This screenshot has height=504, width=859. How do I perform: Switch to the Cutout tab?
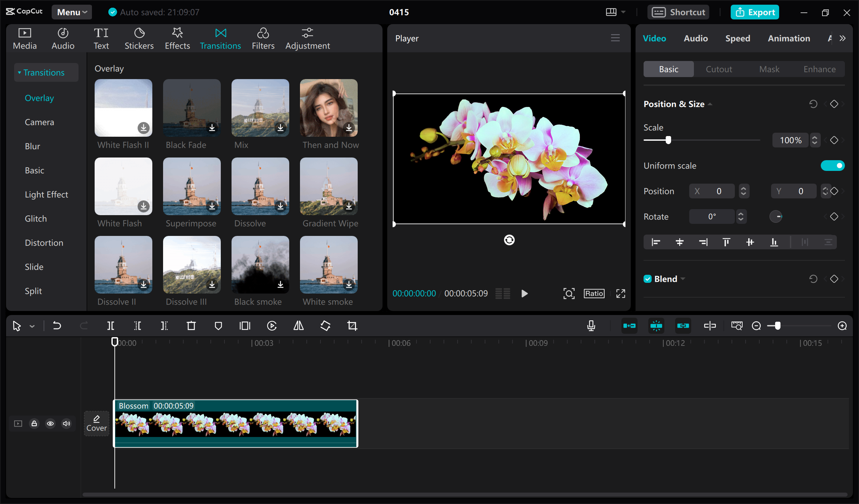click(x=719, y=69)
